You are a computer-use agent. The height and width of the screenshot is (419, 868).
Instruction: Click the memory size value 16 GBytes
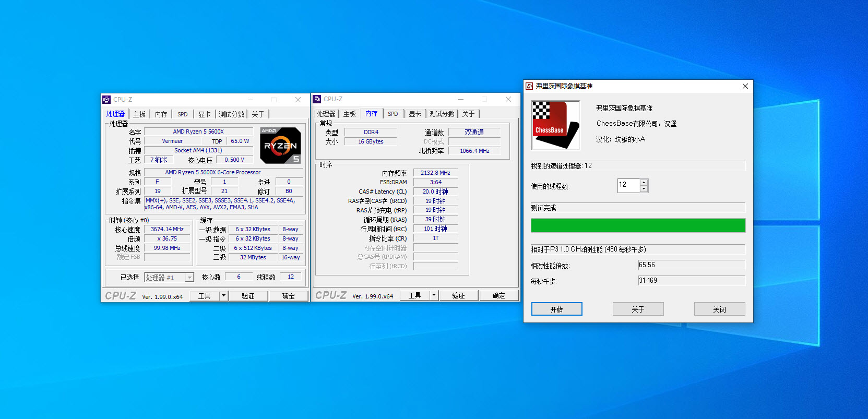point(371,142)
